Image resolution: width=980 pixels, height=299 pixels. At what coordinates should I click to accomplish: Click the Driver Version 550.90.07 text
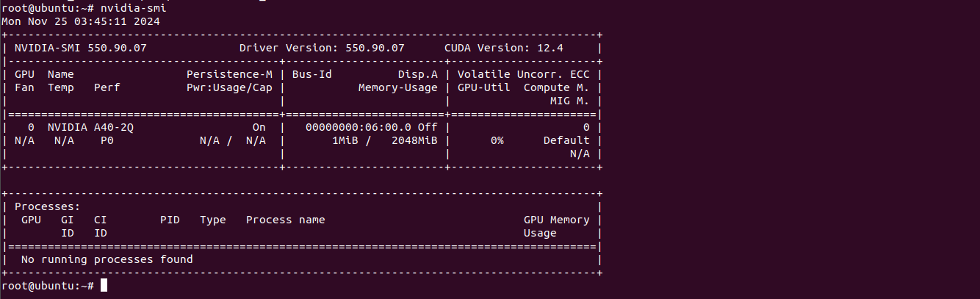pos(322,48)
